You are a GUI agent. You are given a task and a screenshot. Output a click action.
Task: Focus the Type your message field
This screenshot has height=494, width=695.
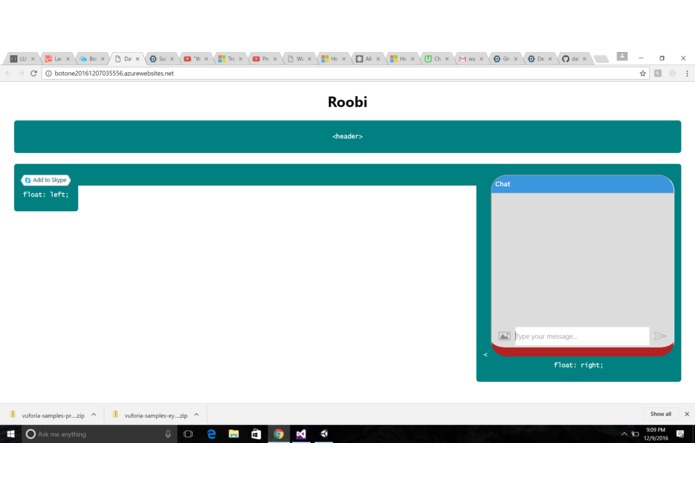coord(582,336)
